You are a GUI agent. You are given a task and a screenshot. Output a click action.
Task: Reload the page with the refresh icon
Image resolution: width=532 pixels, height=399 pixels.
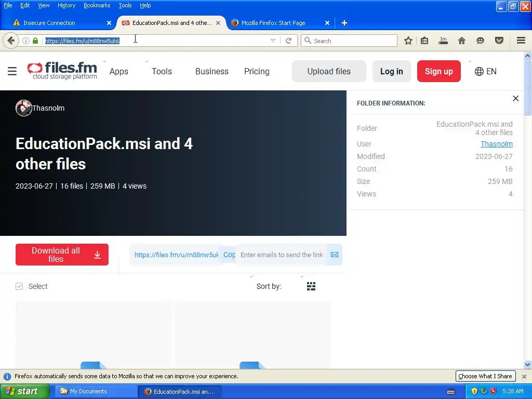point(289,41)
